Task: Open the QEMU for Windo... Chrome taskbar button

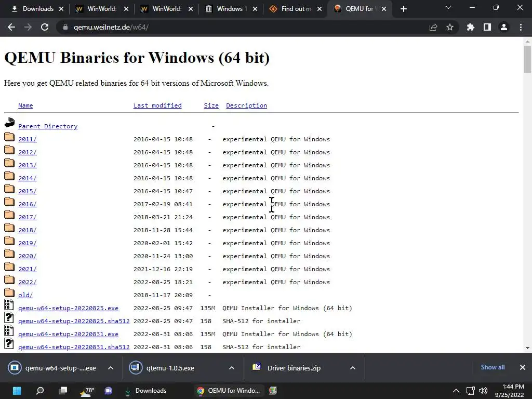Action: 228,391
